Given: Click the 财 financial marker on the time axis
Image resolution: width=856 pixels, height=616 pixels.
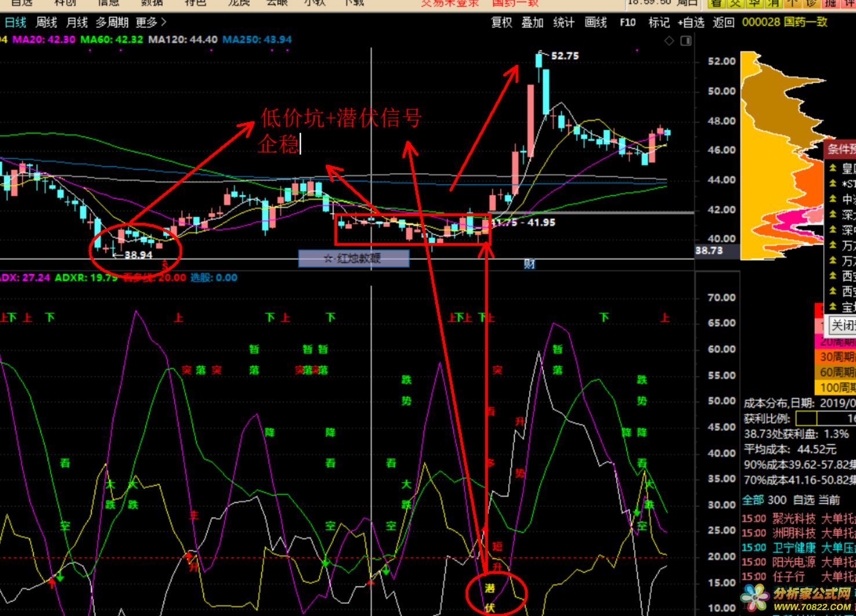Looking at the screenshot, I should (x=529, y=264).
